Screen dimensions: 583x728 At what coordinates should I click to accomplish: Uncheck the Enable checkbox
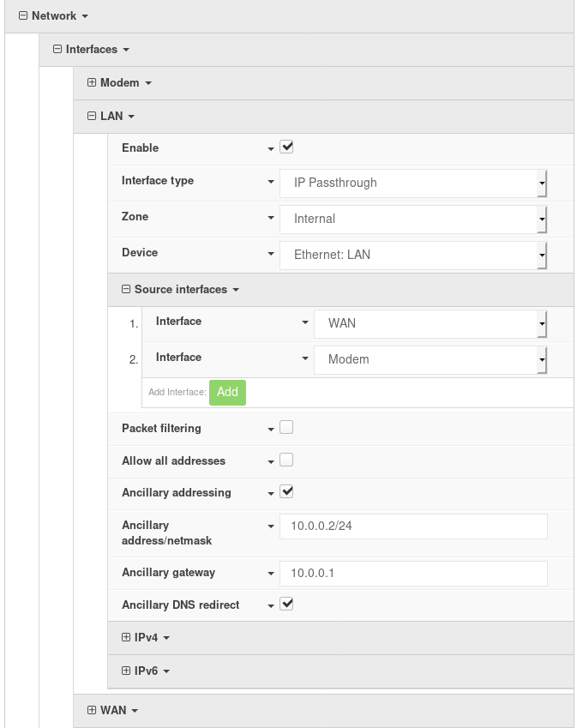point(286,147)
